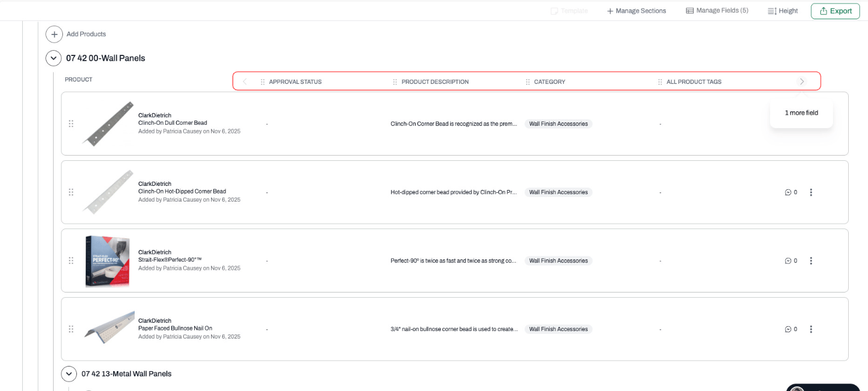This screenshot has width=868, height=391.
Task: Open comments on Clinch-On Hot-Dipped Corner Bead
Action: point(791,192)
